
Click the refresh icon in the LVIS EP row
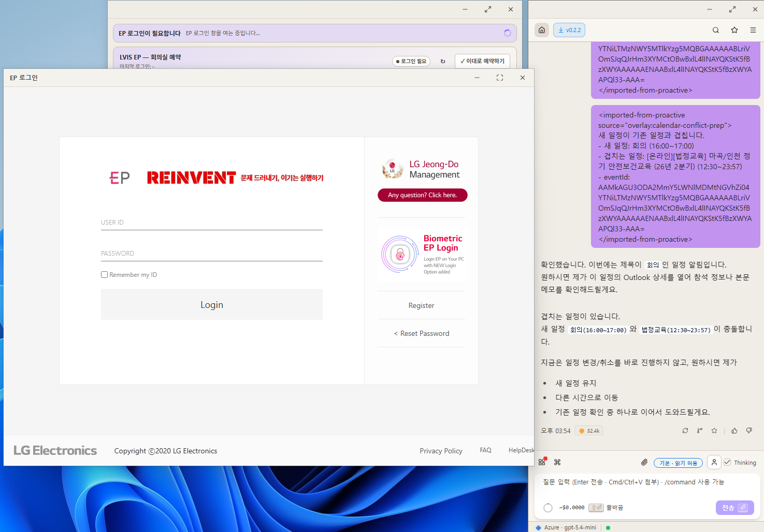coord(443,61)
